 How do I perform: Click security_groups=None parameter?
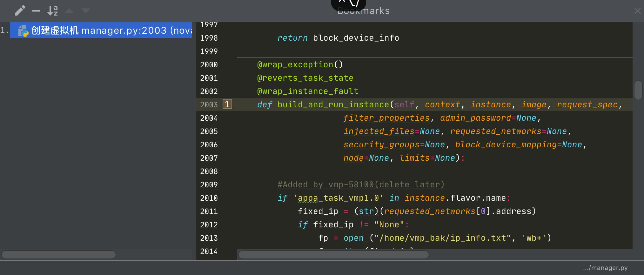tap(394, 144)
